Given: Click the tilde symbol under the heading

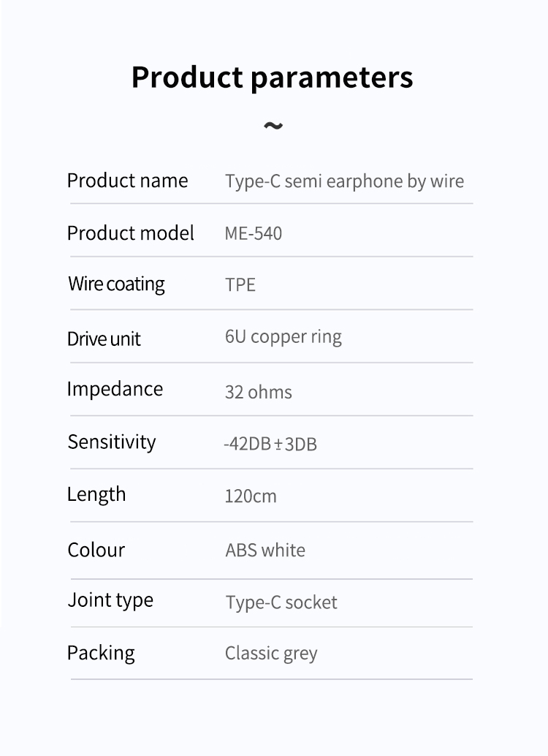Looking at the screenshot, I should [x=273, y=126].
